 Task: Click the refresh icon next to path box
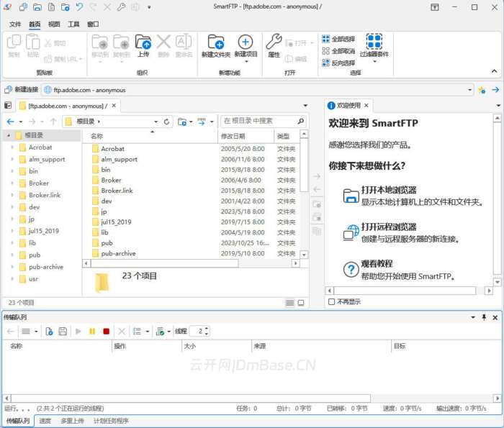[x=166, y=122]
